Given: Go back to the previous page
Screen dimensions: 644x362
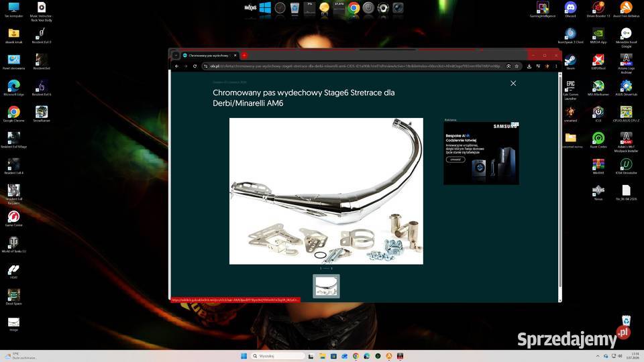Looking at the screenshot, I should [177, 66].
